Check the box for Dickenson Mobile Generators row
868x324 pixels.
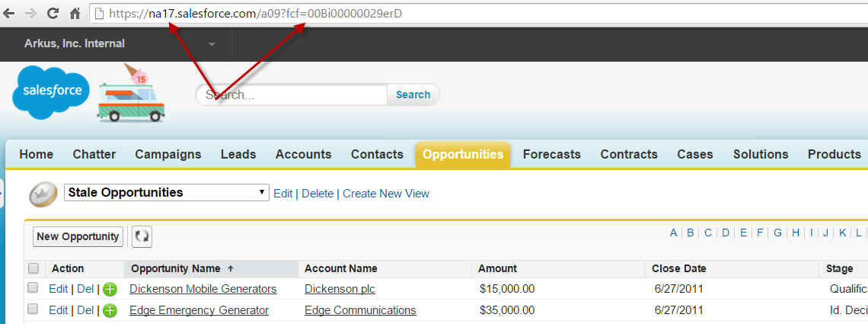point(34,288)
